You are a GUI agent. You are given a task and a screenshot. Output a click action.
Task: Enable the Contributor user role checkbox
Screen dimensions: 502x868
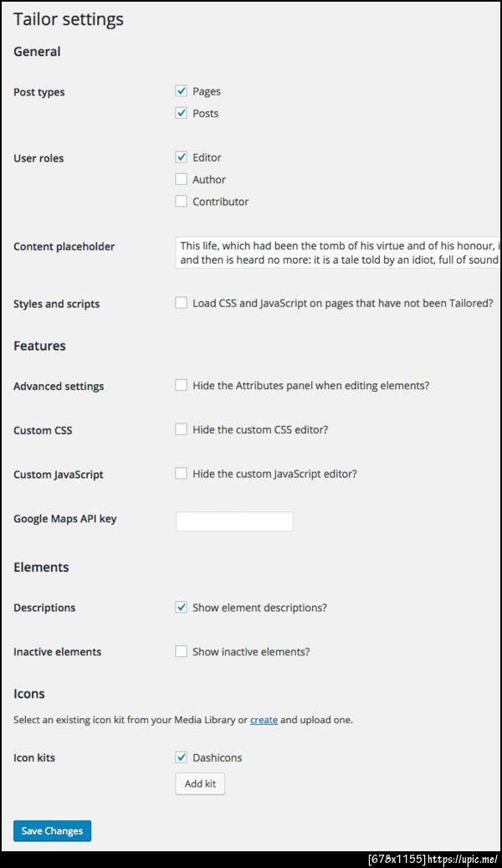click(181, 202)
